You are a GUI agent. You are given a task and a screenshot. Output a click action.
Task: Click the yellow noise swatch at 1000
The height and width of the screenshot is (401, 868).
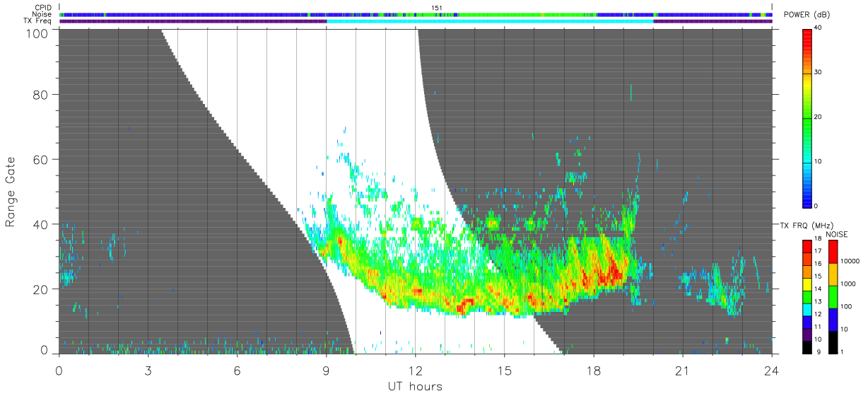tap(832, 274)
